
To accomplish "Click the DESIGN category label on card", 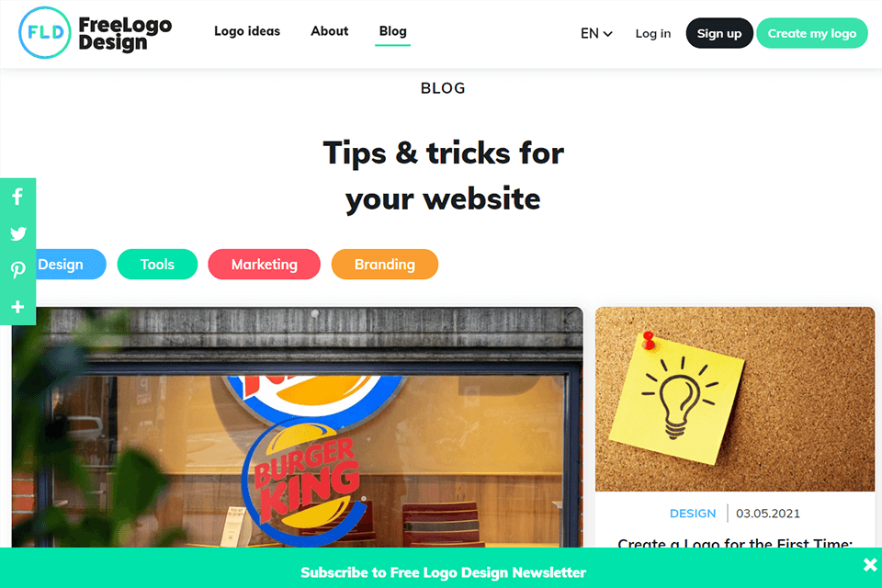I will click(693, 514).
